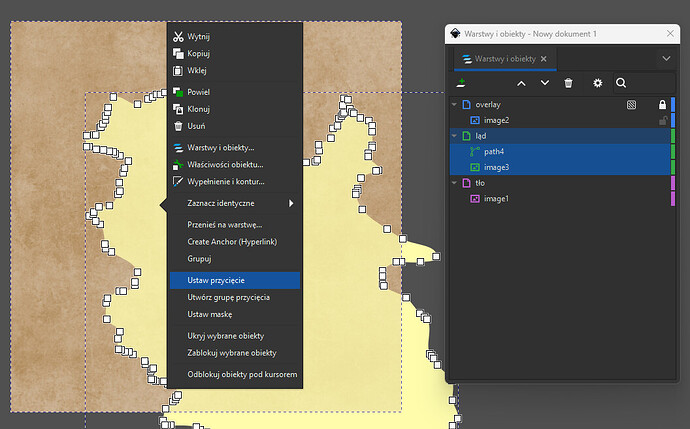Select the image1 object in the tree
The width and height of the screenshot is (690, 429).
click(x=496, y=199)
